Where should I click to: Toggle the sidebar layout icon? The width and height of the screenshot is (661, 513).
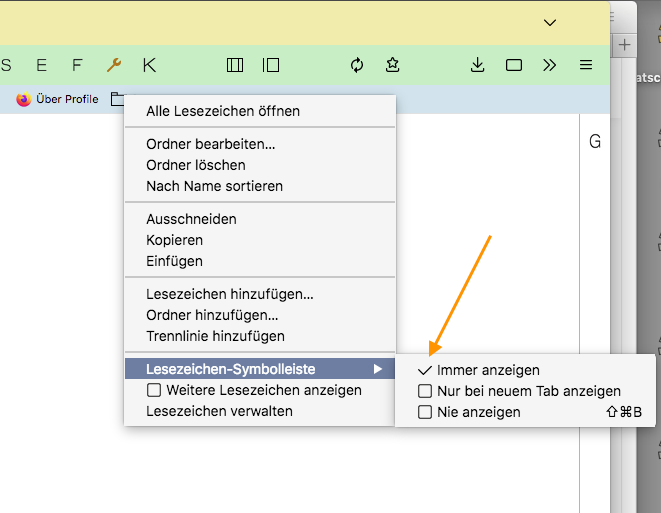coord(270,65)
